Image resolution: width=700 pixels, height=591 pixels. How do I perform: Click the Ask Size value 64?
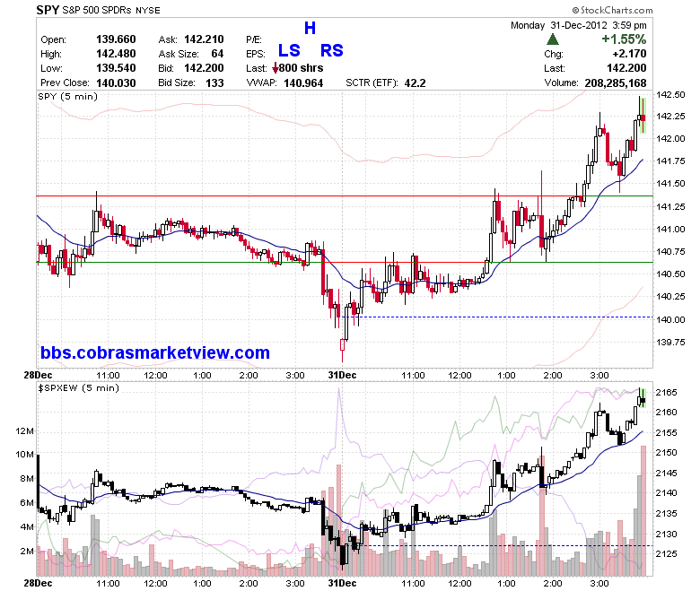click(x=217, y=54)
